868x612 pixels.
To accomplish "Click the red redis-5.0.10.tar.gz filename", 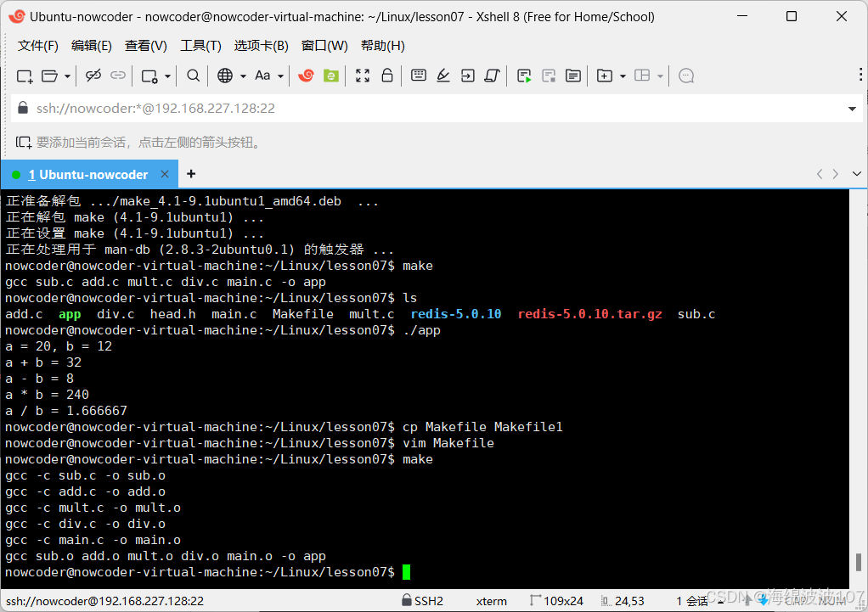I will (589, 314).
